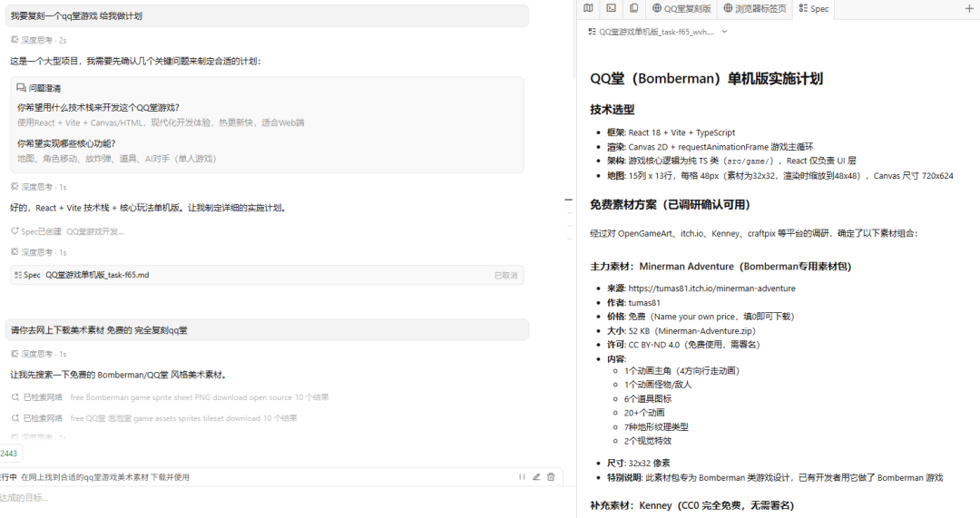Switch to the QQ堂复刻版 browser tab
980x518 pixels.
681,8
